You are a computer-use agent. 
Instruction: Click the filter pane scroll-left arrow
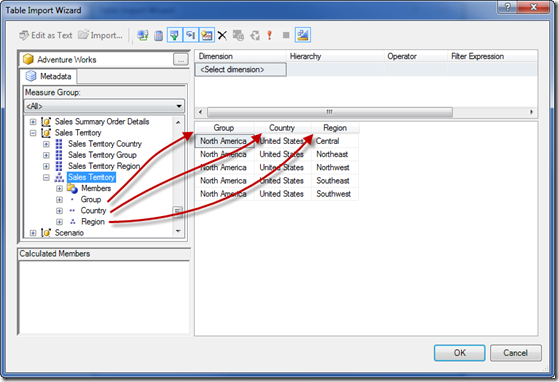coord(200,112)
